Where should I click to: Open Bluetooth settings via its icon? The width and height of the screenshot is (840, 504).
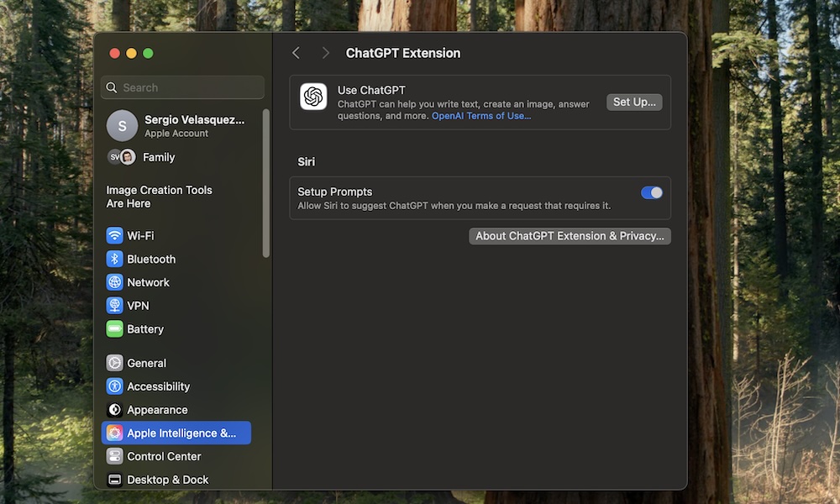[115, 259]
